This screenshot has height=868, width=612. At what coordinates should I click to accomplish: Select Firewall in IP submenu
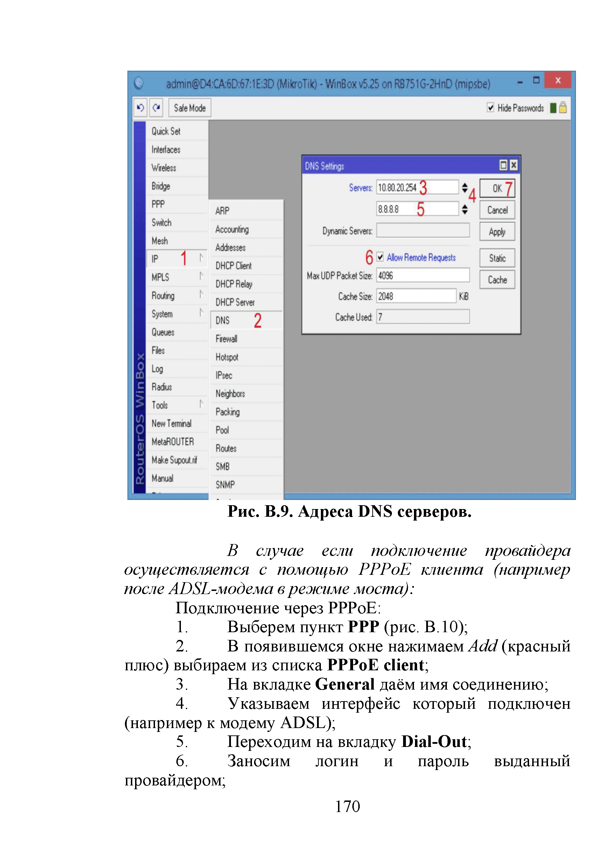[x=246, y=339]
